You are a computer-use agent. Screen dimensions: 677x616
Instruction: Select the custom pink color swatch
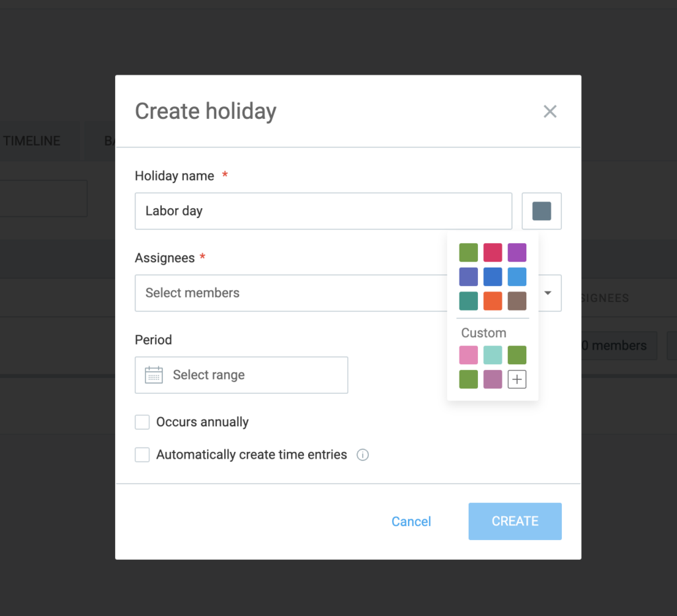pyautogui.click(x=468, y=355)
